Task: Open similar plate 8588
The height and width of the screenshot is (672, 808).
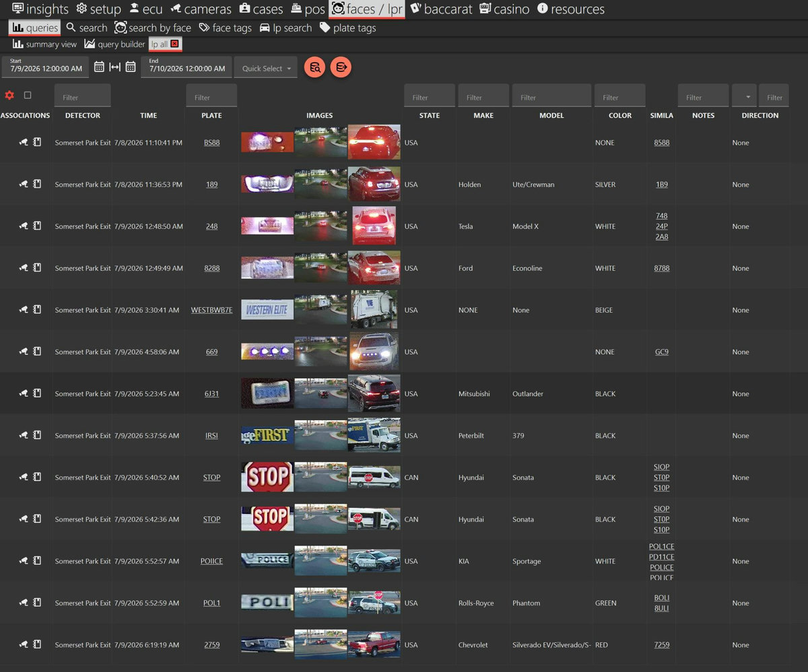Action: tap(661, 143)
